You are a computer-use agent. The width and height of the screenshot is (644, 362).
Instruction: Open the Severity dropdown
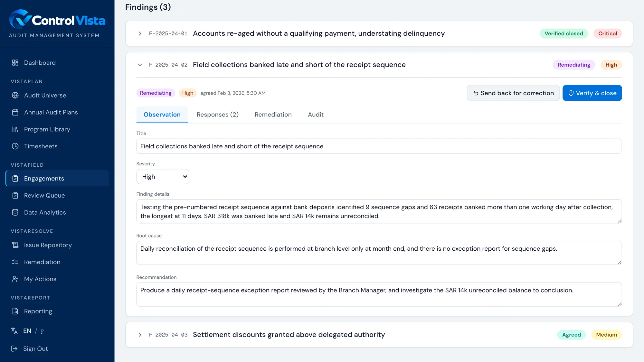[163, 177]
